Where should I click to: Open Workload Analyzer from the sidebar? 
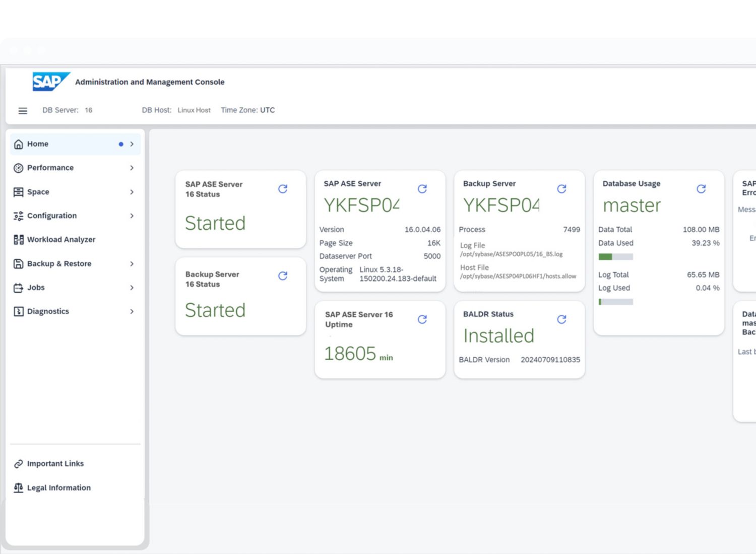pyautogui.click(x=61, y=240)
